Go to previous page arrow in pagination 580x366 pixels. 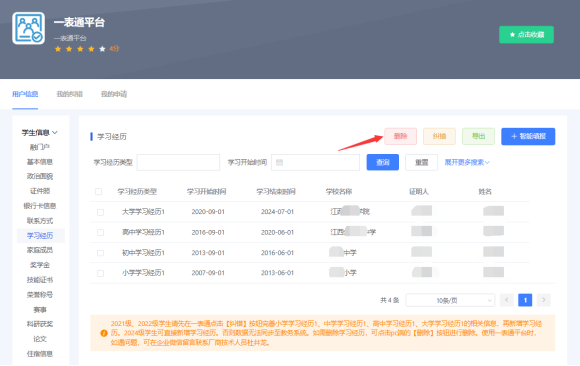pyautogui.click(x=507, y=300)
